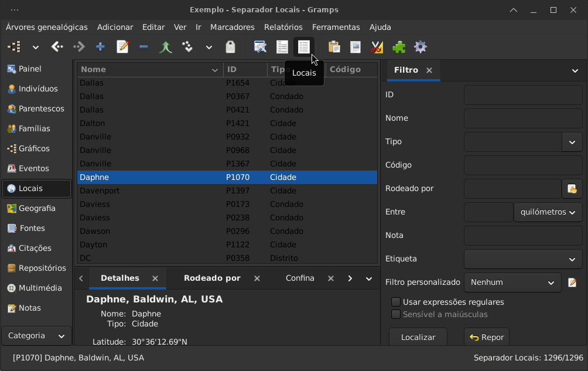
Task: Toggle Sensível a maiúsculas checkbox
Action: pos(396,314)
